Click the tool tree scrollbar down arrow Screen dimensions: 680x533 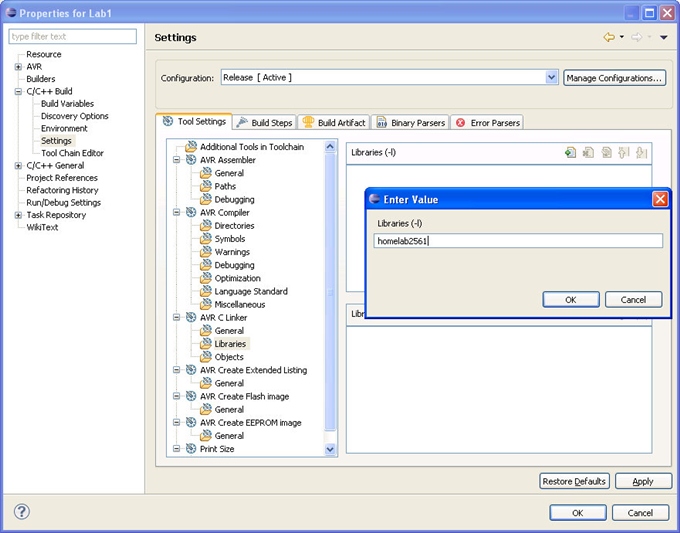click(331, 450)
